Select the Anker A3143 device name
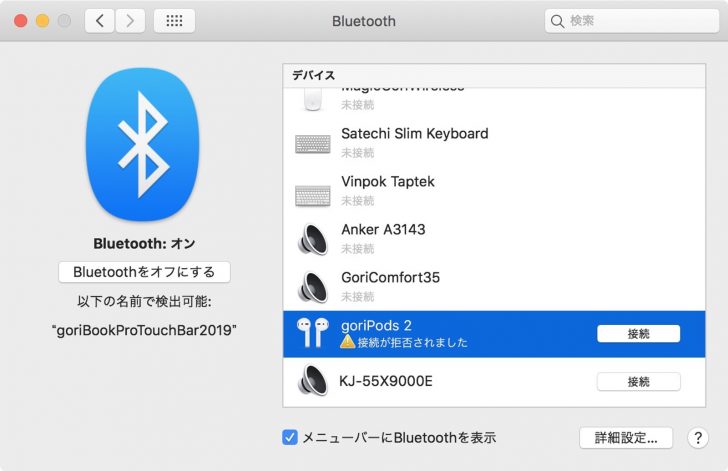The height and width of the screenshot is (471, 728). pos(383,229)
